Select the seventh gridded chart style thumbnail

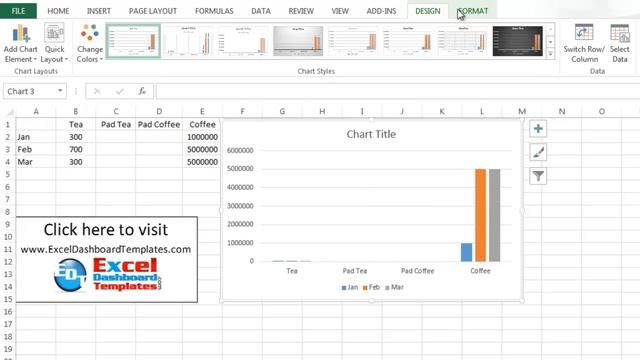[x=462, y=41]
